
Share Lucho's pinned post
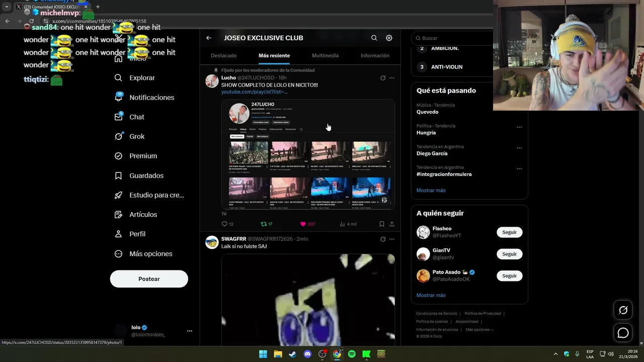click(x=392, y=224)
